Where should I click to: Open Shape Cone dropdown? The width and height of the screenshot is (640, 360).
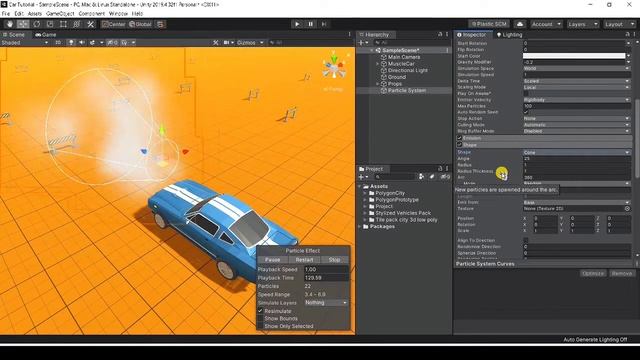pyautogui.click(x=577, y=152)
